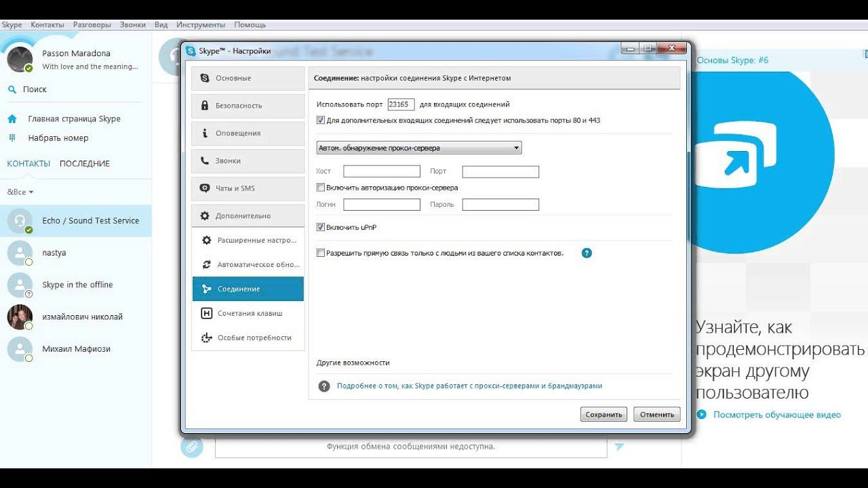
Task: Click the connection icon beside Соединение
Action: (x=207, y=289)
